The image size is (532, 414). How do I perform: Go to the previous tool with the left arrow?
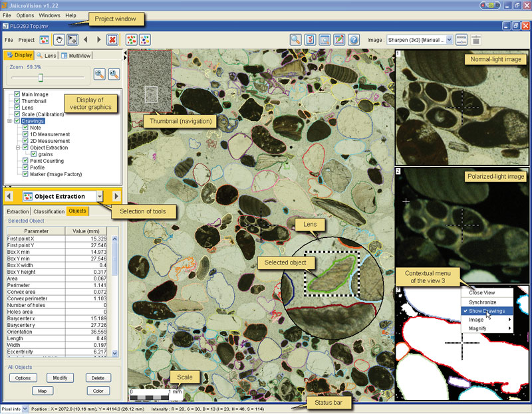tap(9, 196)
